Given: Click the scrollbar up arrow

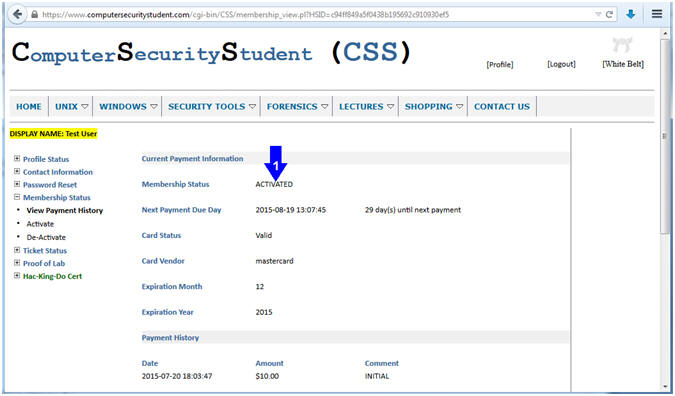Looking at the screenshot, I should pyautogui.click(x=665, y=33).
